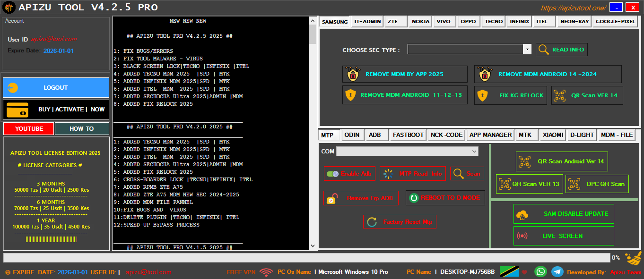This screenshot has width=644, height=279.
Task: Click the DESKTOP-MJ756BB PC name
Action: point(468,272)
